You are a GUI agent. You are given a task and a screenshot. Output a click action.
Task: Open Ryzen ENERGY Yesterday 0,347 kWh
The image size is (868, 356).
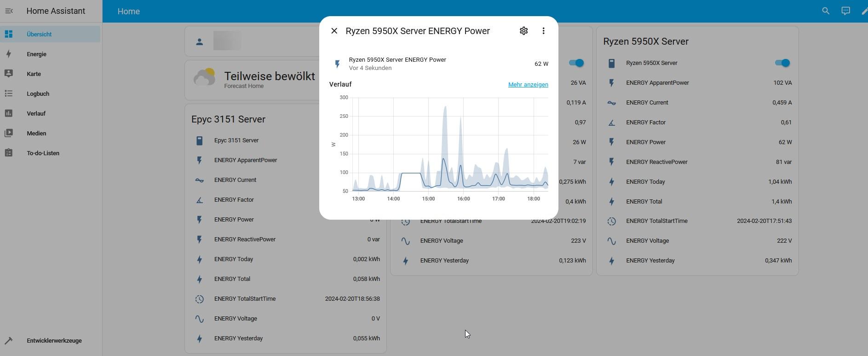coord(697,261)
